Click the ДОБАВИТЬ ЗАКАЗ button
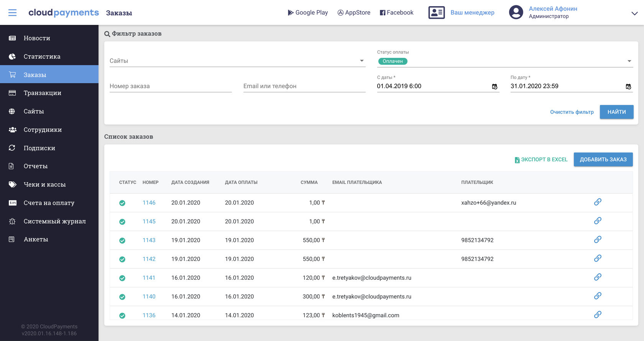644x341 pixels. point(603,159)
